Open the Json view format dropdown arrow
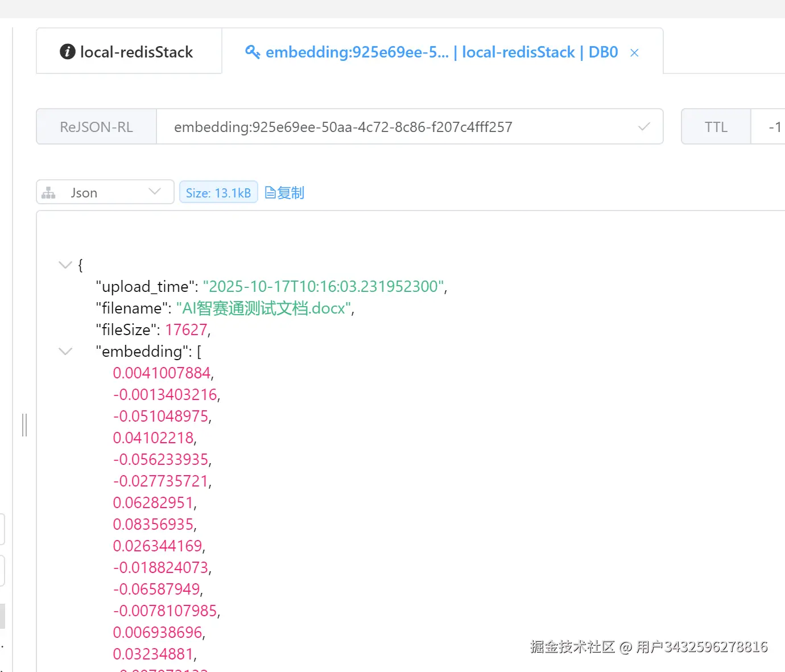 pyautogui.click(x=155, y=192)
